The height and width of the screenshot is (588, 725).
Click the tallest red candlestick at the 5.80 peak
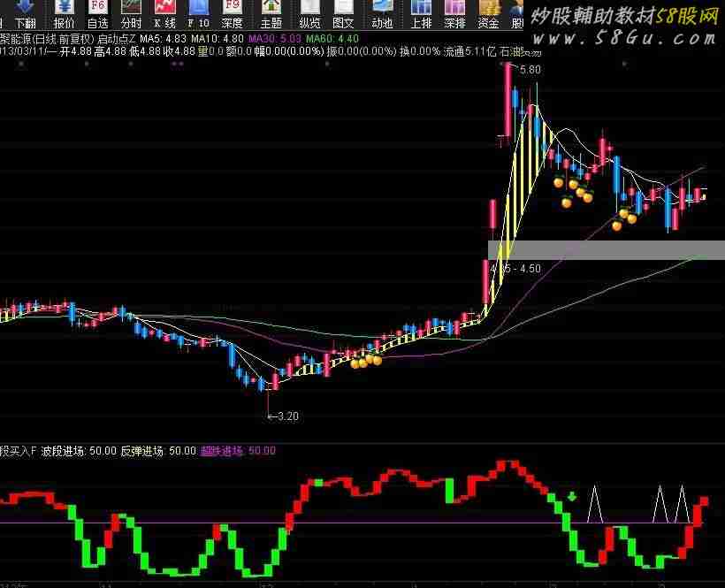[508, 100]
